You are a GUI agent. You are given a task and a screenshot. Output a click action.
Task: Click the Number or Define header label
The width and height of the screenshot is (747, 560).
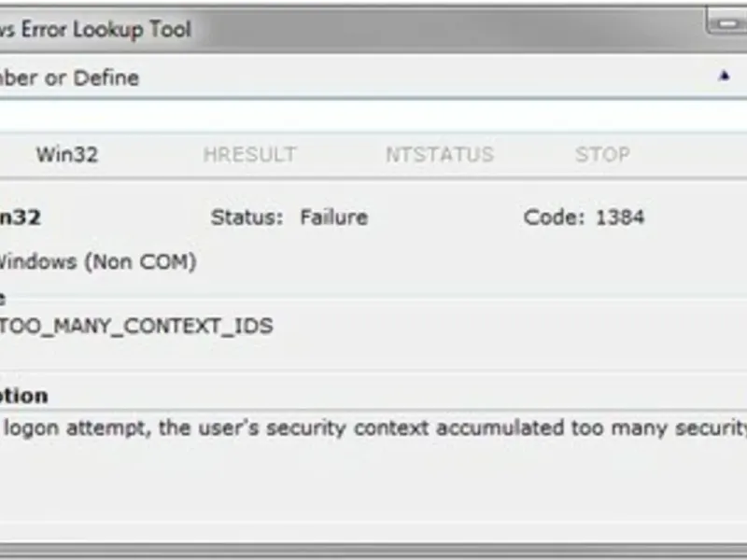coord(69,77)
